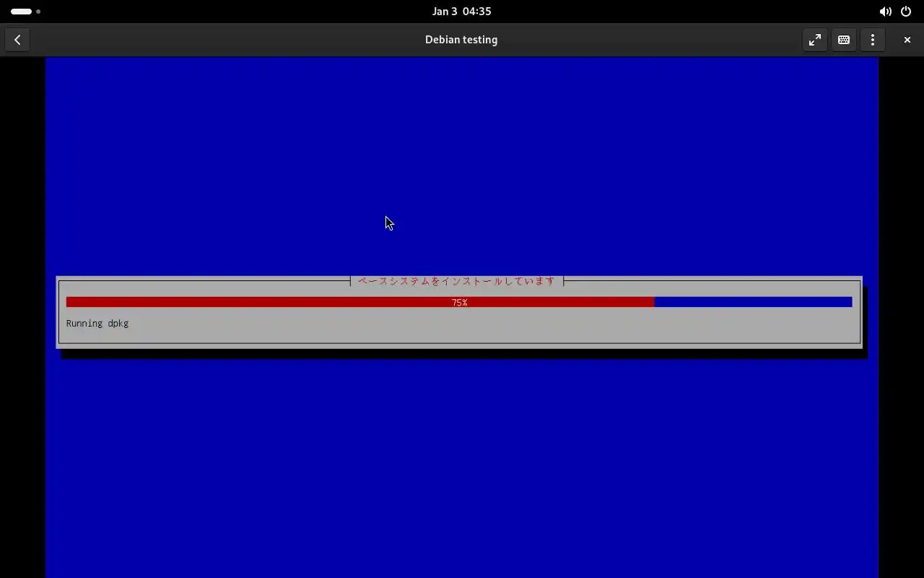Open the keyboard shortcuts send menu
924x578 pixels.
(844, 40)
